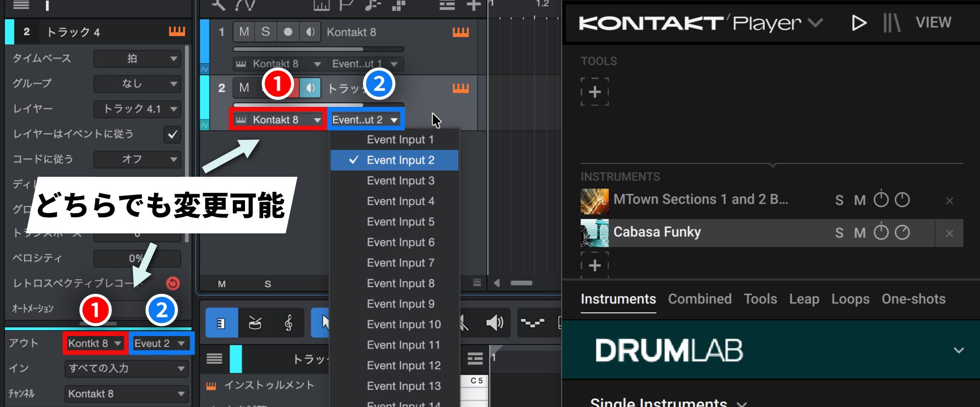Add a tool with the TOOLS plus box
The width and height of the screenshot is (980, 407).
(x=595, y=92)
